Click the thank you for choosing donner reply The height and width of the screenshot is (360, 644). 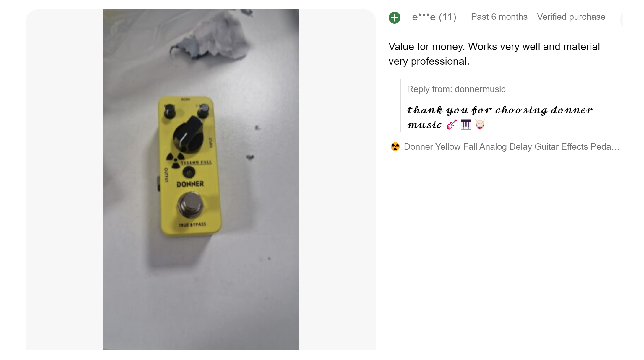click(x=500, y=117)
